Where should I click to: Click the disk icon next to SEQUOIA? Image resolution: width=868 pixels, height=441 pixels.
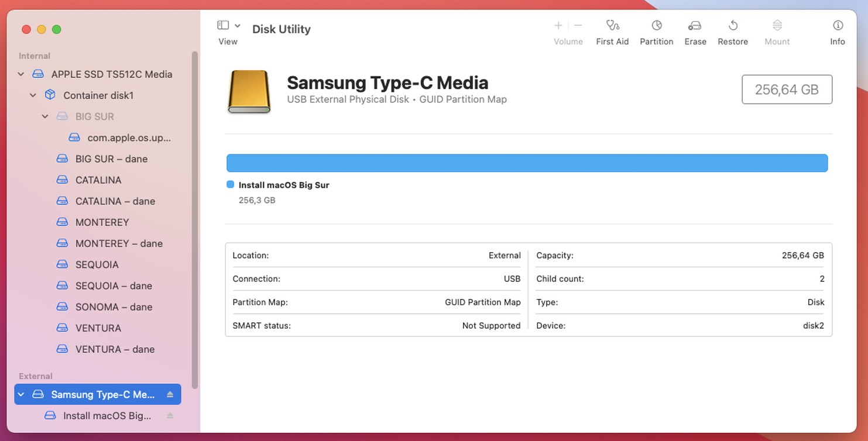[62, 264]
